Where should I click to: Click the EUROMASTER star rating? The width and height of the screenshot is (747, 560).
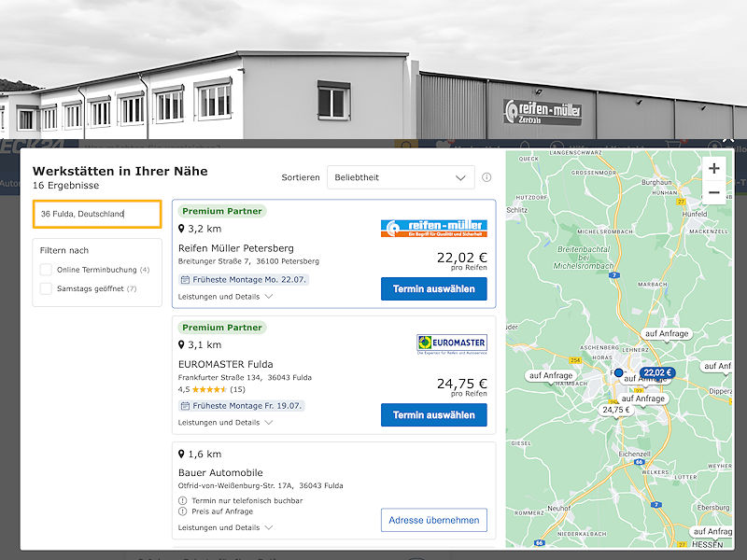(x=209, y=389)
